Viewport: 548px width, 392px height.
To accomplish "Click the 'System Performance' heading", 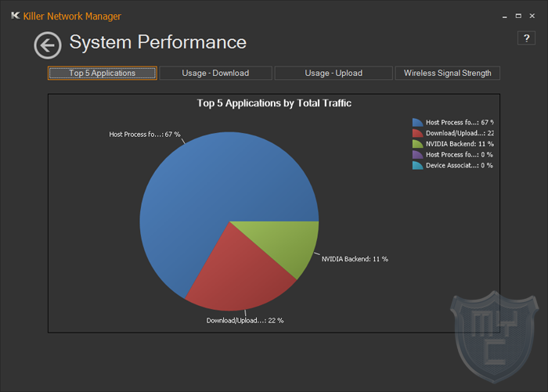I will (x=158, y=42).
